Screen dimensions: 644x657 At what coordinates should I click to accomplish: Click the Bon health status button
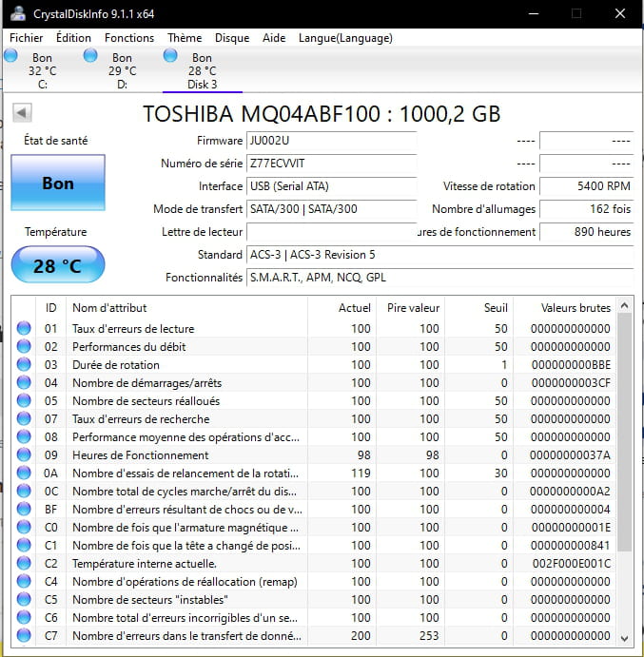click(x=58, y=183)
